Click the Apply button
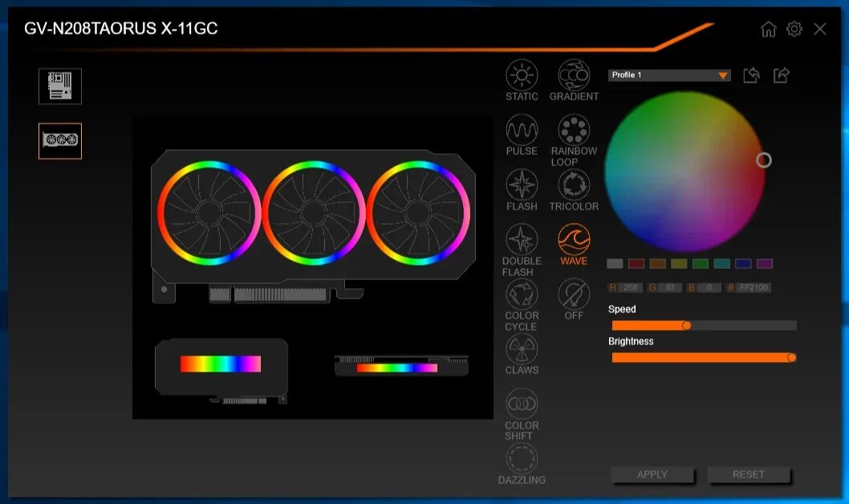 pyautogui.click(x=652, y=475)
